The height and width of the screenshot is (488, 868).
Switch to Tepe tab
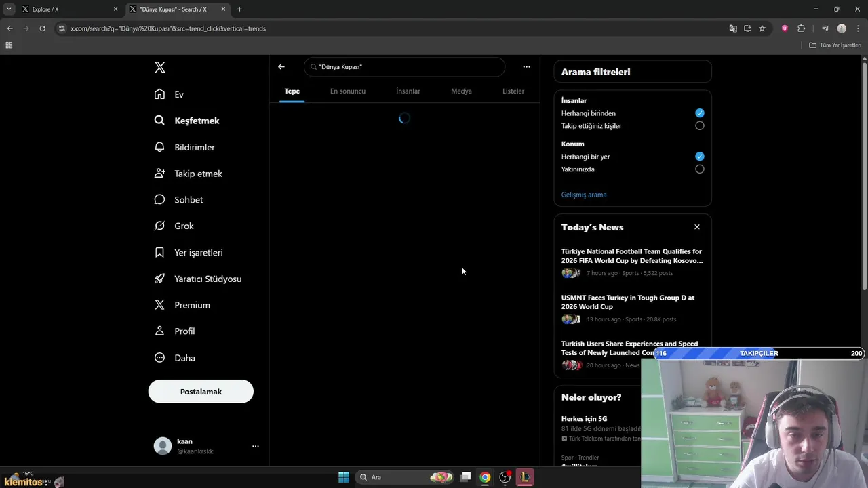pyautogui.click(x=292, y=91)
